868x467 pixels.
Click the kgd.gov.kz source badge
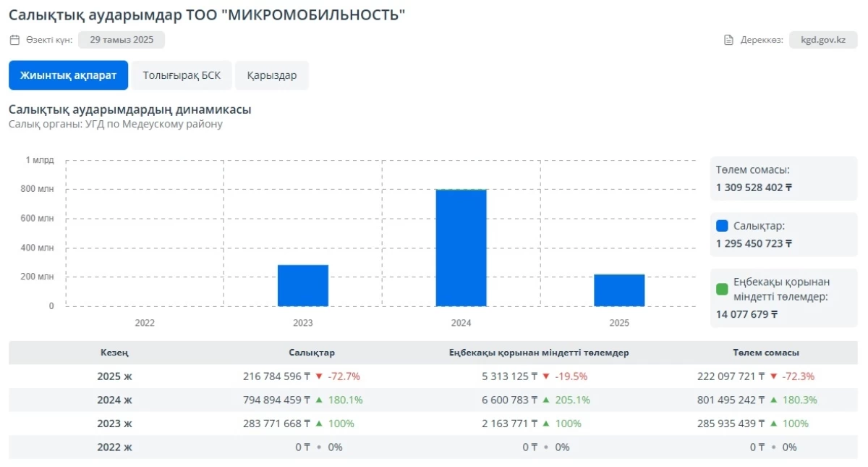point(823,40)
